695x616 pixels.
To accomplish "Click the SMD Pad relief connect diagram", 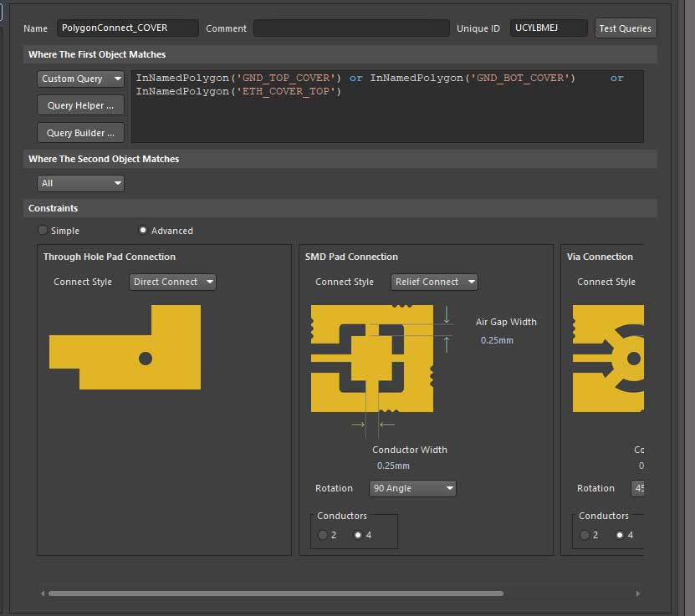I will click(x=372, y=358).
